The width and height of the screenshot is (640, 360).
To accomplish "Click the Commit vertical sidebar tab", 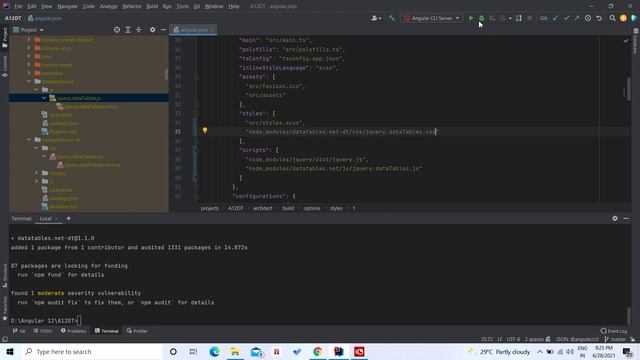I will point(4,66).
